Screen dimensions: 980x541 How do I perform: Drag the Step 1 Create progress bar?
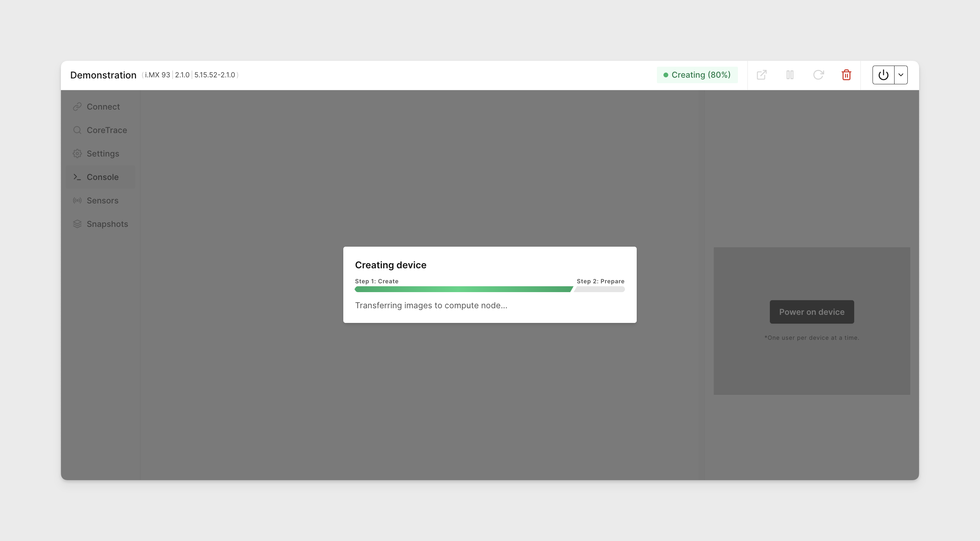coord(464,289)
